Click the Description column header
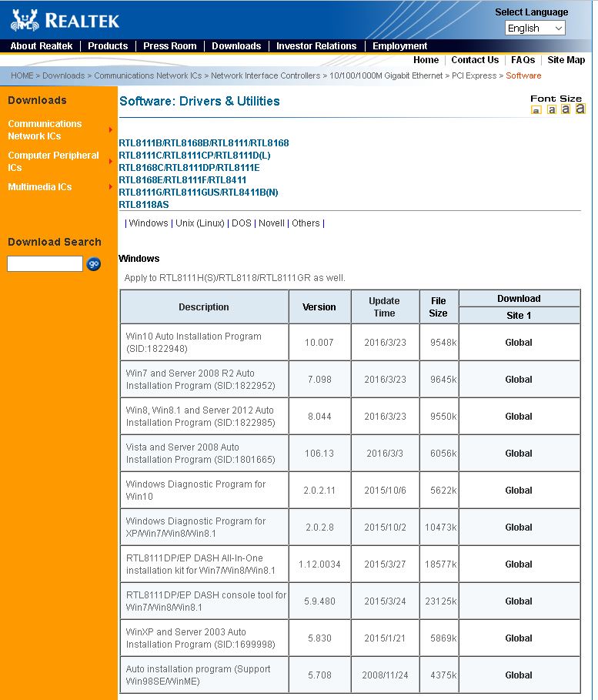Image resolution: width=598 pixels, height=700 pixels. 204,307
